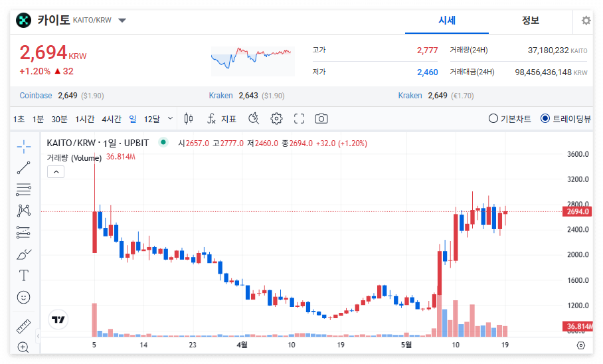Select the horizontal lines Fib tool

(24, 189)
